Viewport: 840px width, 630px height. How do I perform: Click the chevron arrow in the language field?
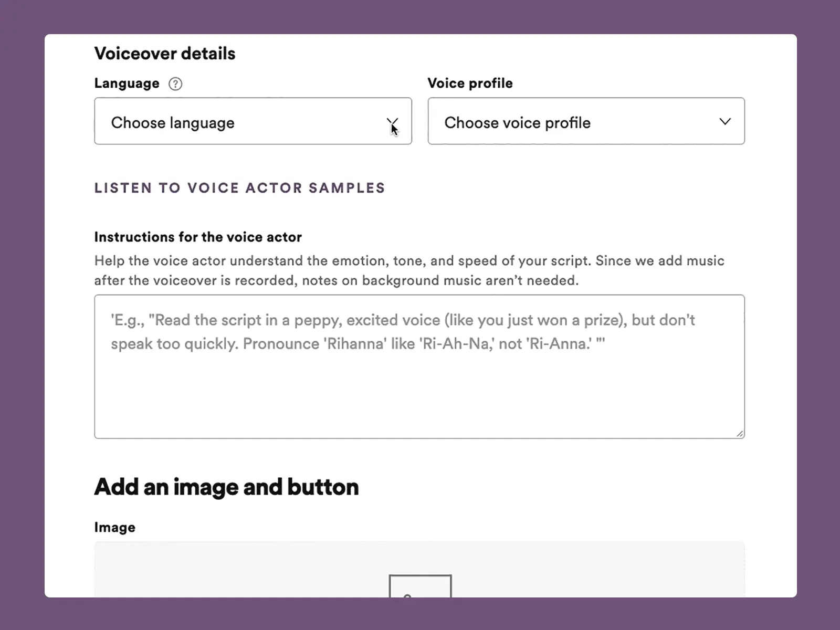[x=392, y=122]
